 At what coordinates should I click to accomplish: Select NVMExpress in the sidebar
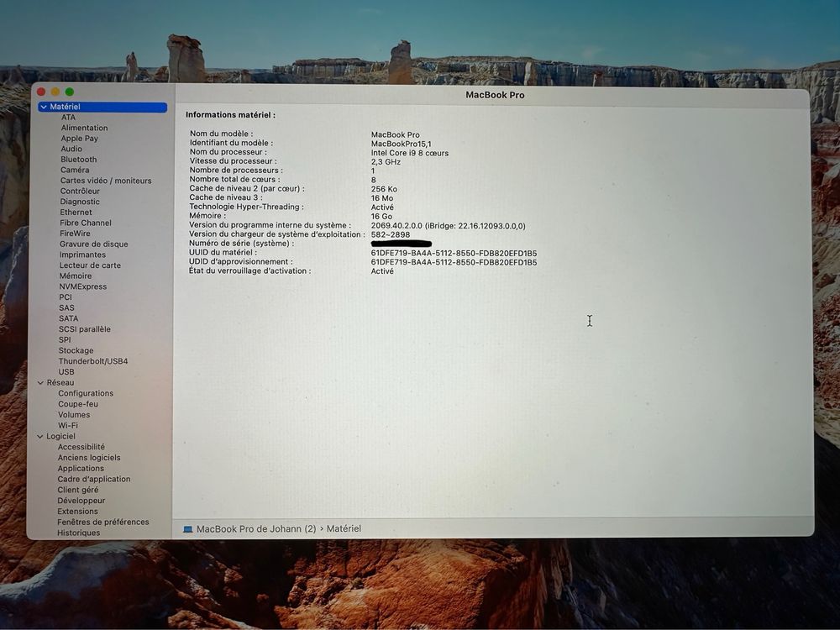pos(83,286)
